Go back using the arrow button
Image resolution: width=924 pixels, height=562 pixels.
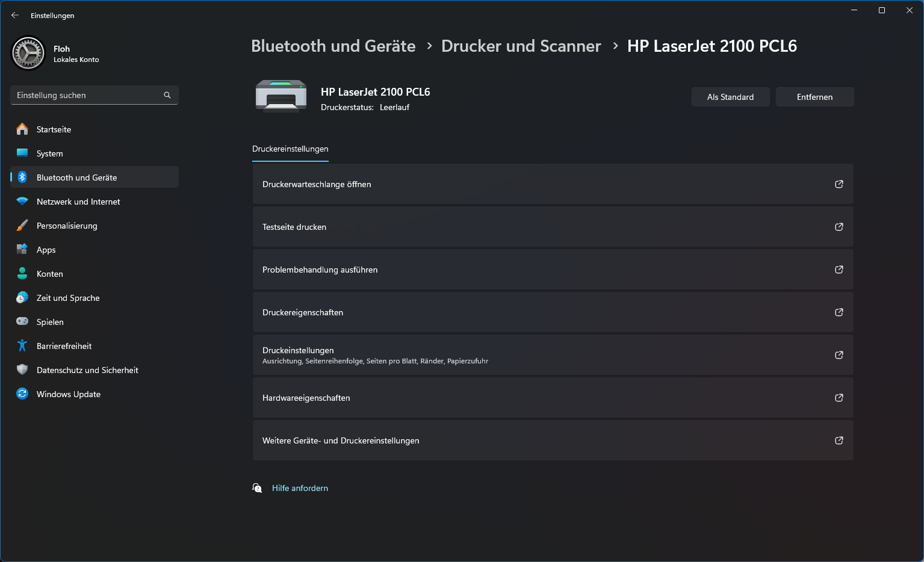[14, 15]
